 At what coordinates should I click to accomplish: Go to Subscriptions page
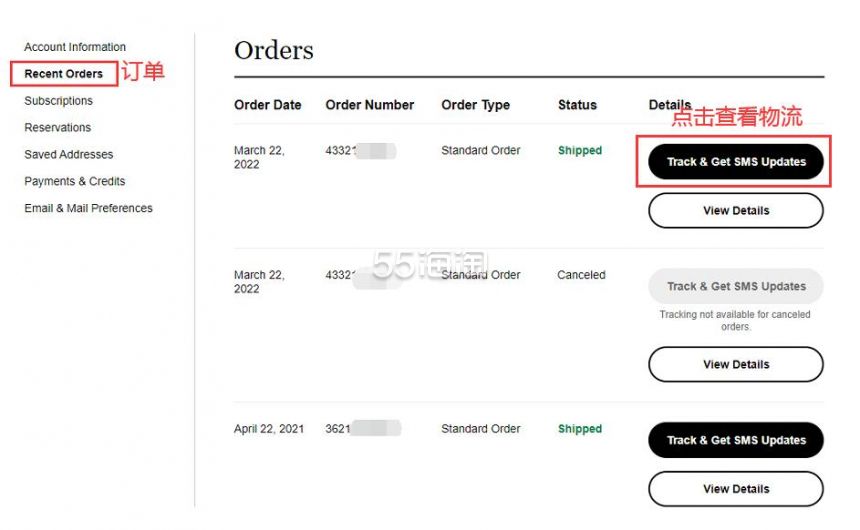click(58, 101)
